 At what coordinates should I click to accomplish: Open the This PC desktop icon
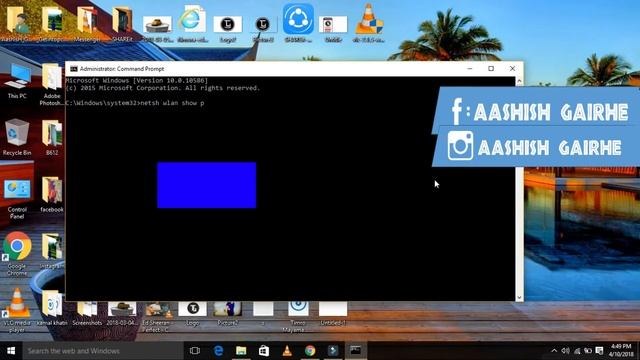pyautogui.click(x=17, y=81)
